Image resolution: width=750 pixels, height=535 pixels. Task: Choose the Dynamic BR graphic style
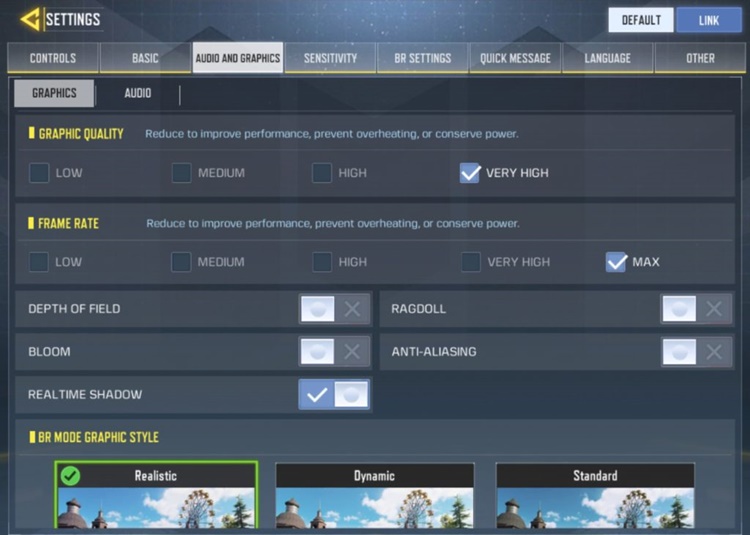click(375, 495)
